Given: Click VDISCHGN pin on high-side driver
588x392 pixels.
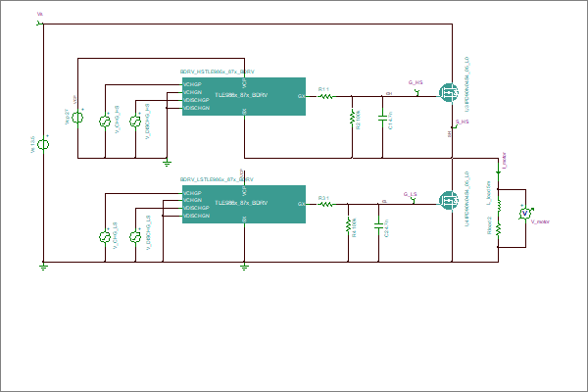Looking at the screenshot, I should click(197, 108).
